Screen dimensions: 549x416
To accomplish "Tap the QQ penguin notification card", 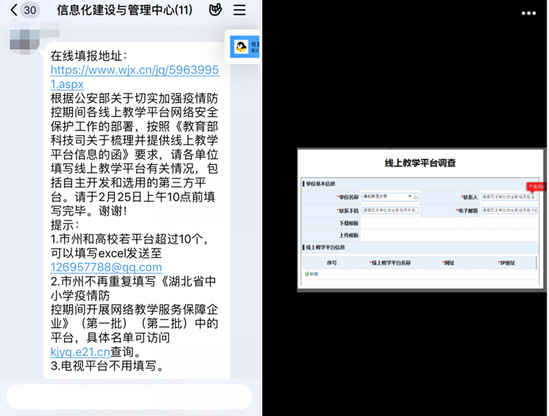I will point(244,47).
